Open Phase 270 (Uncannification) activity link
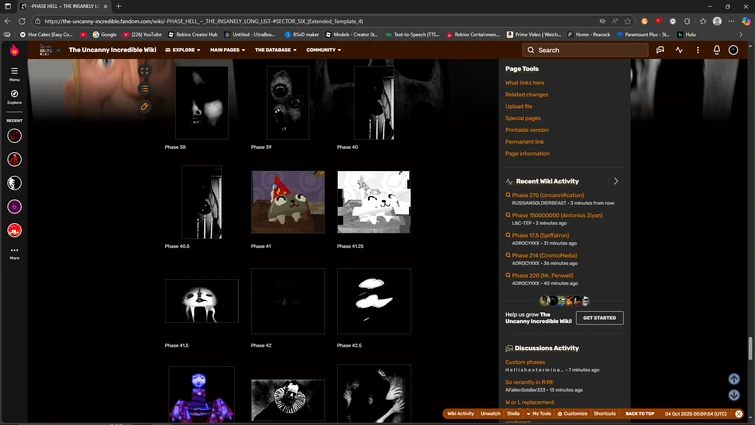The image size is (755, 425). click(548, 195)
